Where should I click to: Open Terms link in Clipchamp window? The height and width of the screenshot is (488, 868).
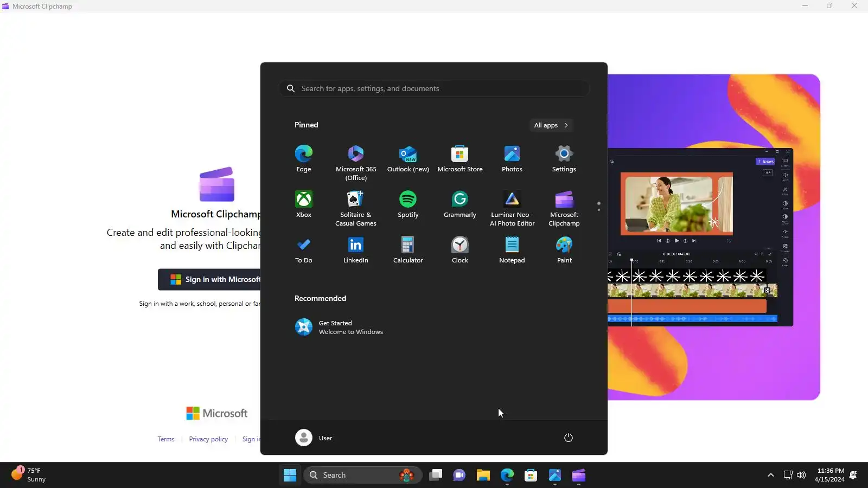(166, 439)
